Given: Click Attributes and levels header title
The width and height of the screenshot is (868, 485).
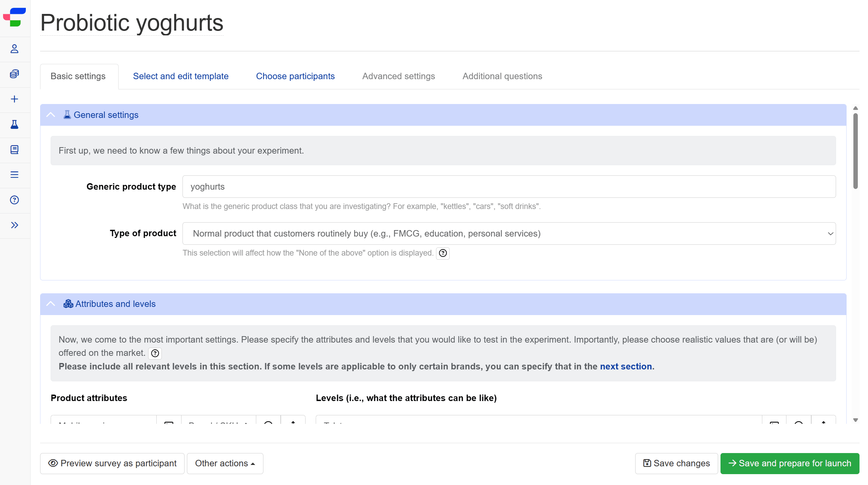Looking at the screenshot, I should point(116,304).
